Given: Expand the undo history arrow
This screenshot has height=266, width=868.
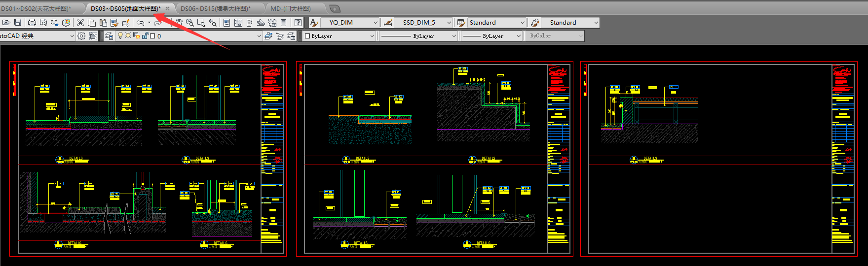Looking at the screenshot, I should click(149, 23).
